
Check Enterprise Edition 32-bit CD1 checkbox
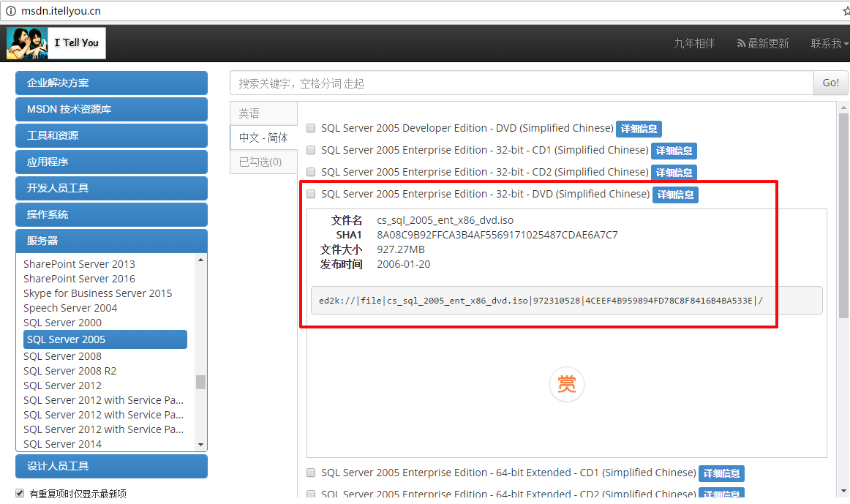point(311,149)
